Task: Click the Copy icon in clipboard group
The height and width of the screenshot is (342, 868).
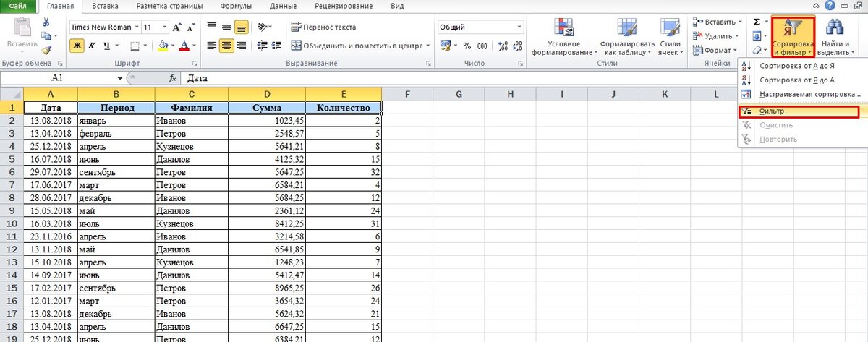Action: [x=46, y=35]
